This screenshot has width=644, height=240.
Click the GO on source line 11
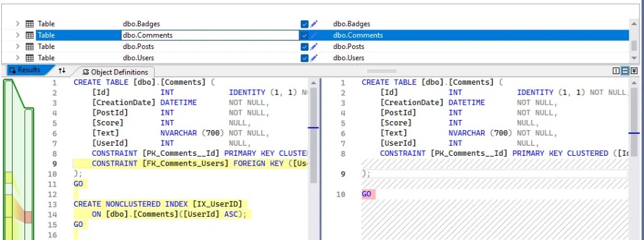(78, 184)
